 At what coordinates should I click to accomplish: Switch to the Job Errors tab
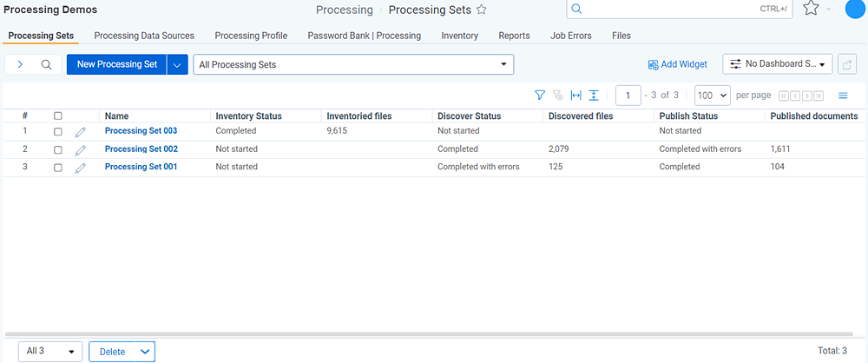(571, 36)
